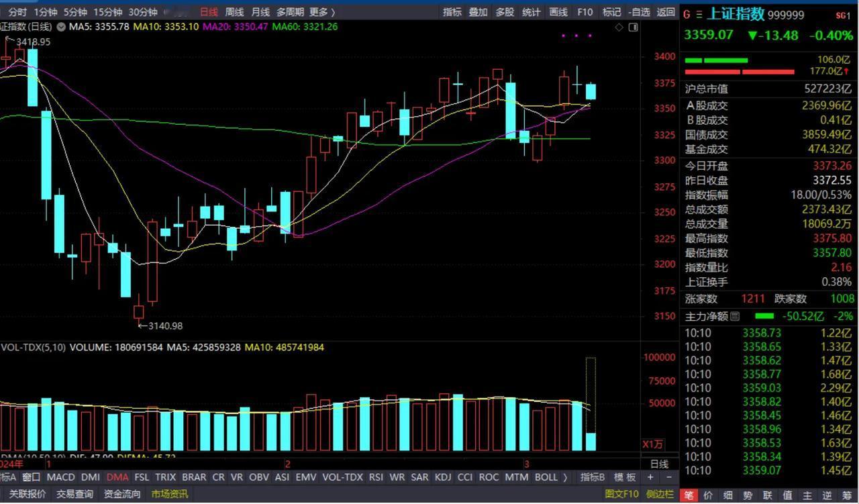
Task: Click the 上证指数 title
Action: (x=736, y=14)
